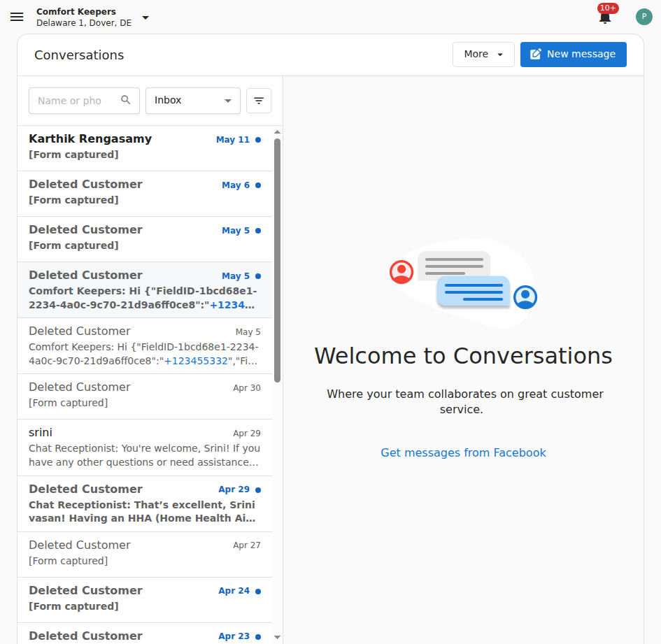Open the Inbox folder dropdown
The width and height of the screenshot is (661, 644).
(x=193, y=101)
